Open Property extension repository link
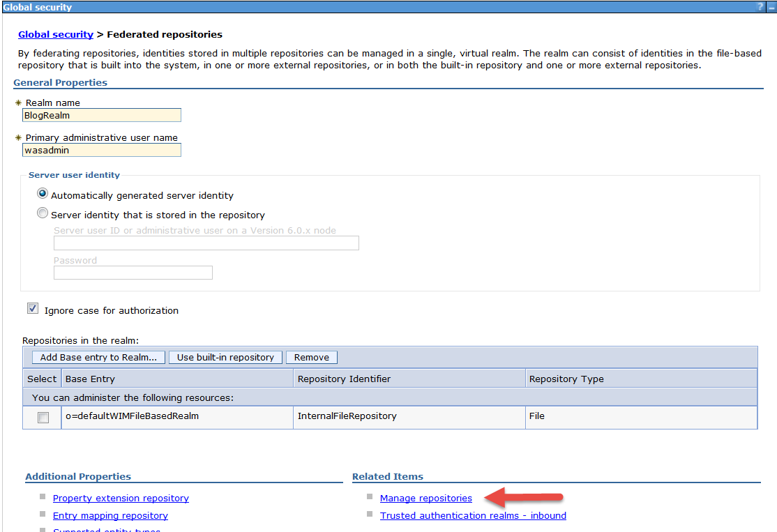Image resolution: width=777 pixels, height=532 pixels. tap(121, 498)
